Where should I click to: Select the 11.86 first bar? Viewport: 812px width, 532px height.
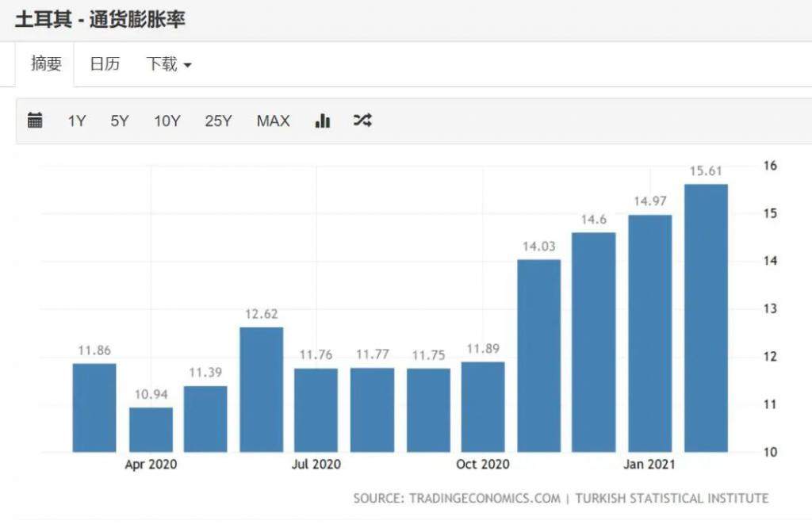pyautogui.click(x=94, y=408)
